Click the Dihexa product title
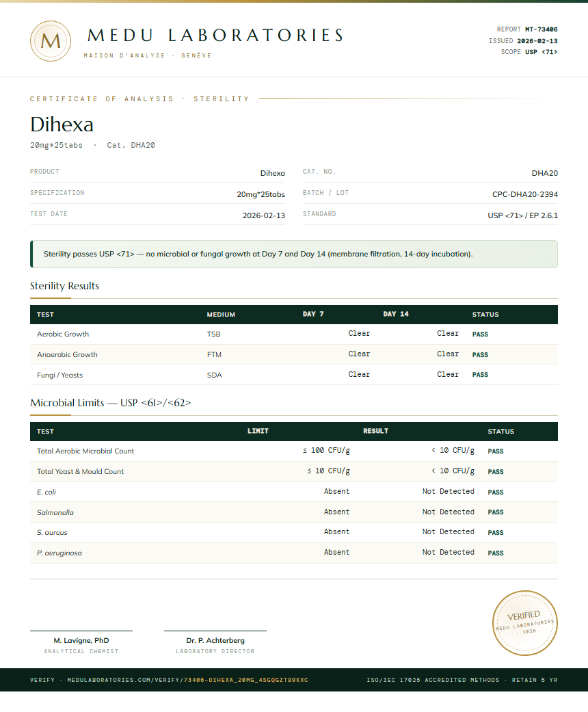The width and height of the screenshot is (588, 712). [x=62, y=124]
